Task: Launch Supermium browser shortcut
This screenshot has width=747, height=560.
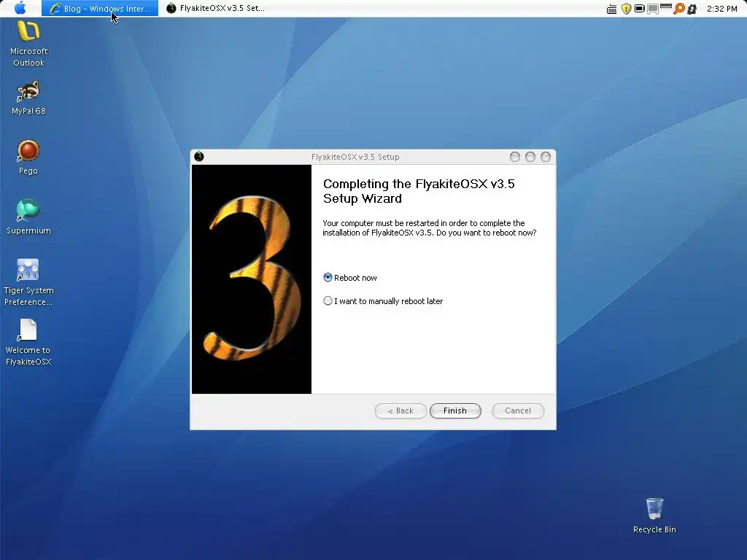Action: click(28, 217)
